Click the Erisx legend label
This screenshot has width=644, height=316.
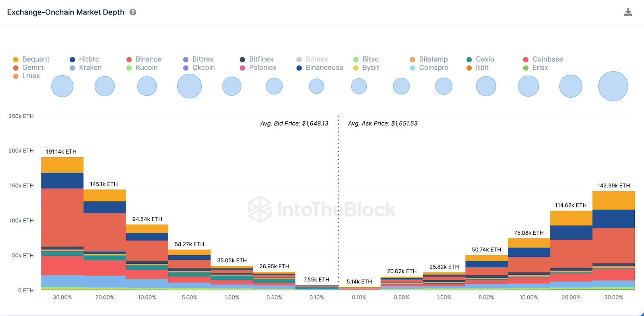(x=540, y=68)
